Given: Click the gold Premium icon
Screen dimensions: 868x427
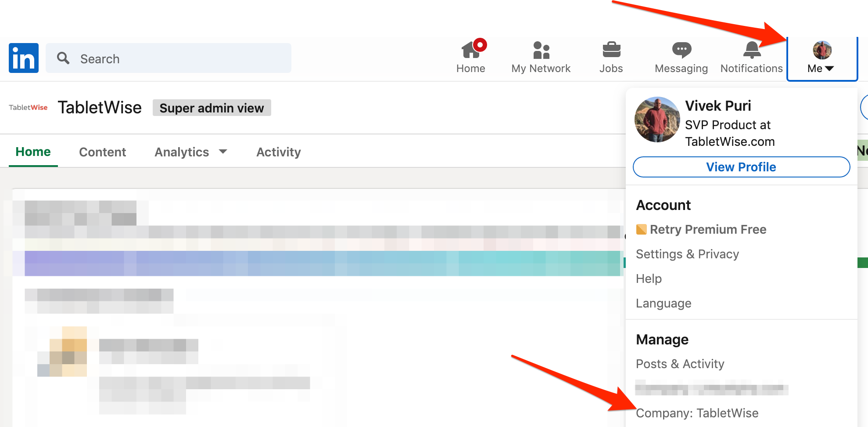Looking at the screenshot, I should coord(642,229).
